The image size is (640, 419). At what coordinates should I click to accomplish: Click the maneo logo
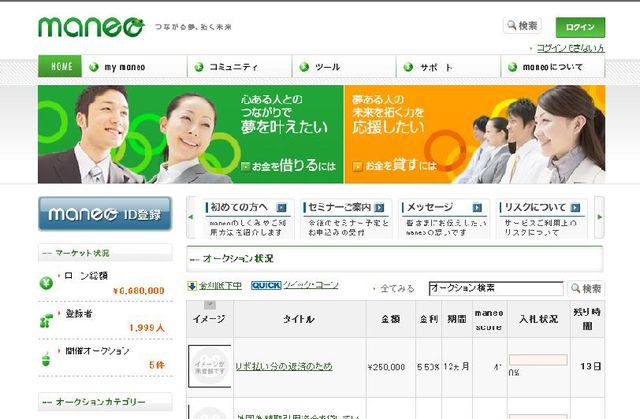tap(91, 27)
